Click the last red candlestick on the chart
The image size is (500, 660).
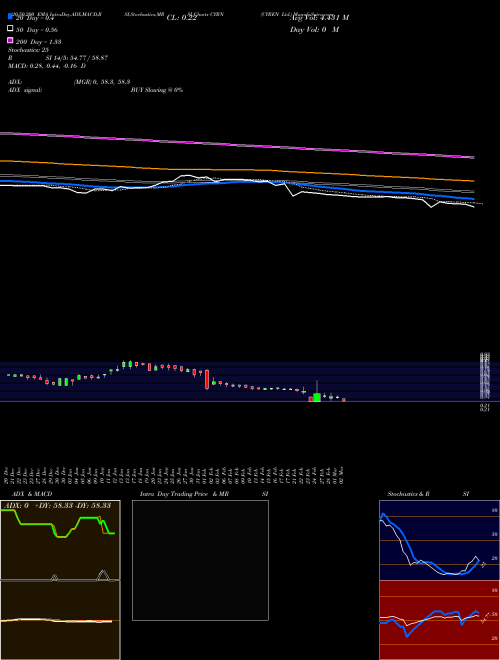click(344, 400)
